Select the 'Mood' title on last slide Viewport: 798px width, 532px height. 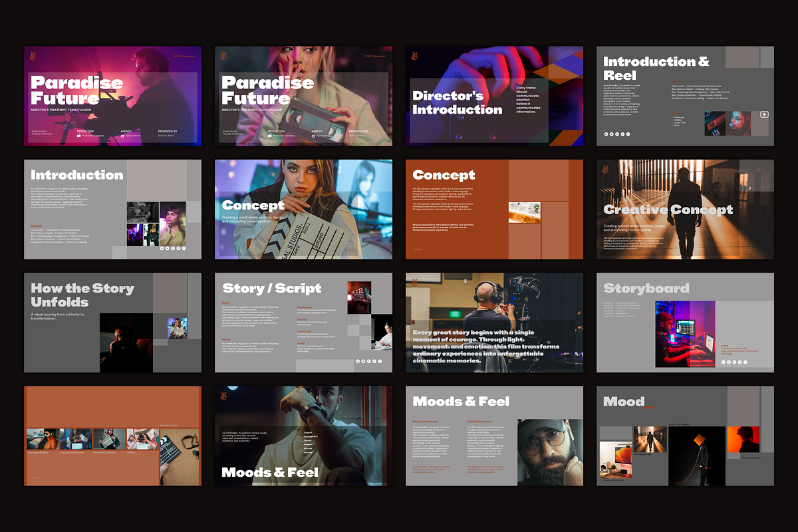coord(624,401)
